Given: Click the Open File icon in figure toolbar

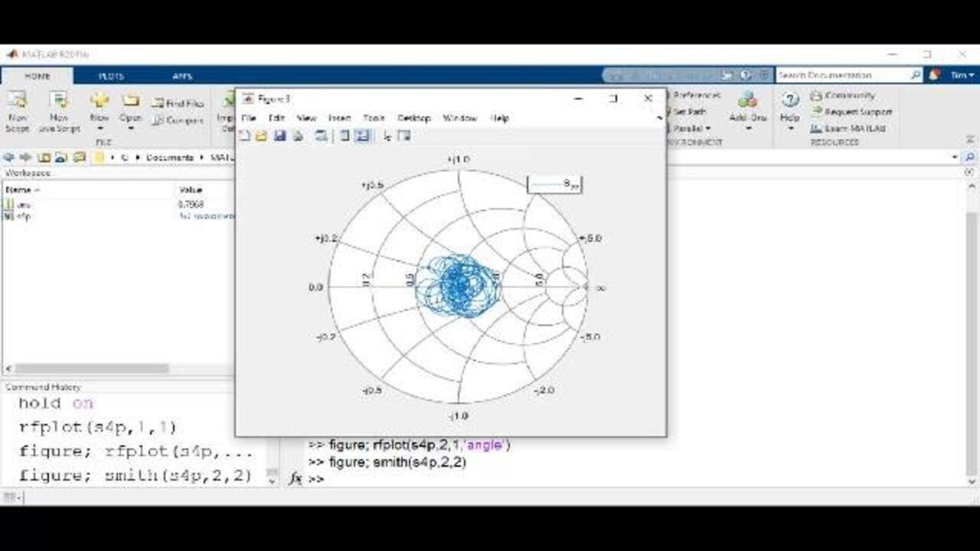Looking at the screenshot, I should (x=261, y=135).
